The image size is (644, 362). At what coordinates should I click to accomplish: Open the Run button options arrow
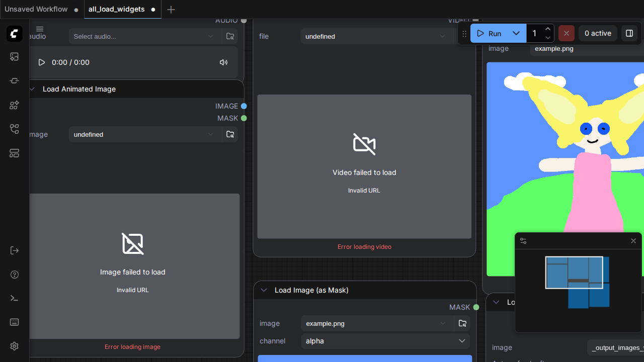(x=516, y=33)
